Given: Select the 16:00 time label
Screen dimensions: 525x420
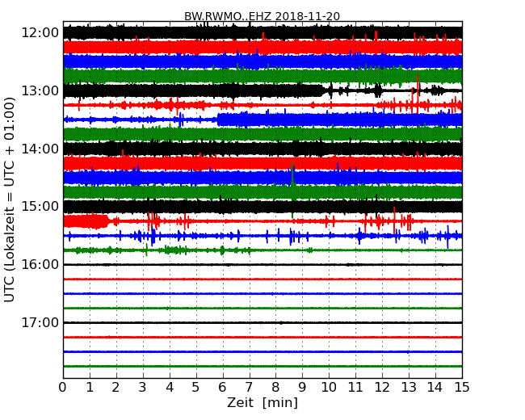Looking at the screenshot, I should [40, 265].
